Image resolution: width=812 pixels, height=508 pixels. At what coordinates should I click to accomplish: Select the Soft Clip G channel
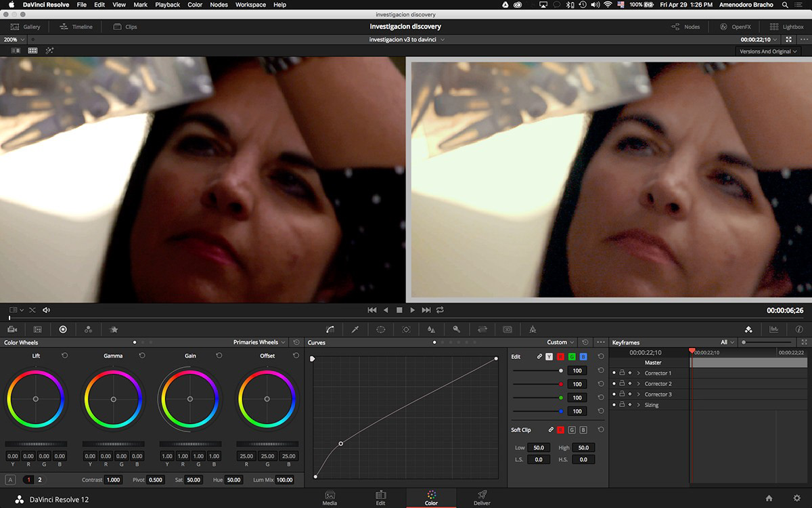click(x=572, y=429)
